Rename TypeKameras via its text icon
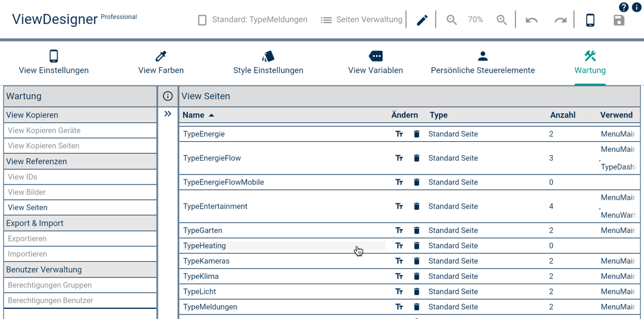Viewport: 644px width, 319px height. click(399, 261)
